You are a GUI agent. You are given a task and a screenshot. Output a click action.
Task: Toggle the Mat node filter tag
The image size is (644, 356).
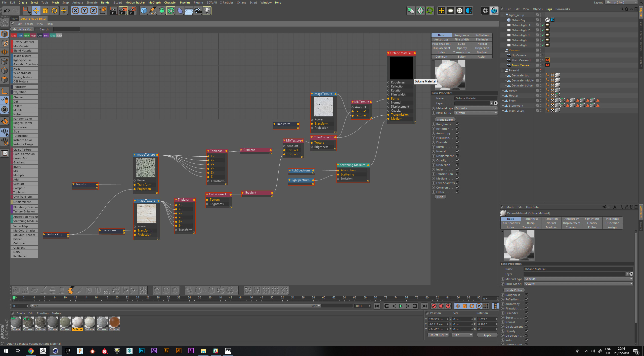(x=14, y=36)
